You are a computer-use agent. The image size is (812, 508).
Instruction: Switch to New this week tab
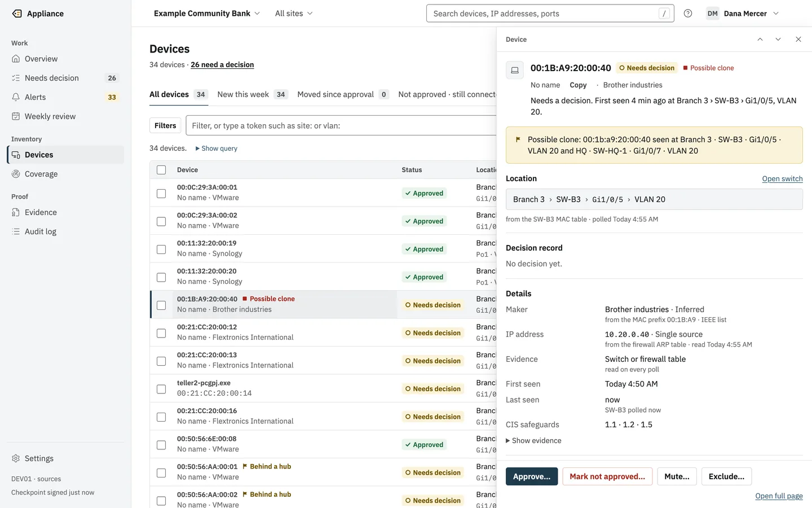(x=253, y=94)
